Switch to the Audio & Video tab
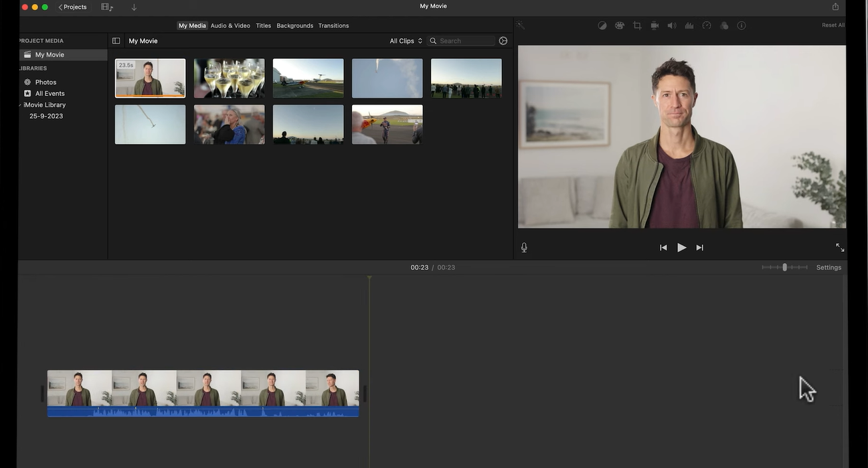Viewport: 868px width, 468px height. [230, 25]
